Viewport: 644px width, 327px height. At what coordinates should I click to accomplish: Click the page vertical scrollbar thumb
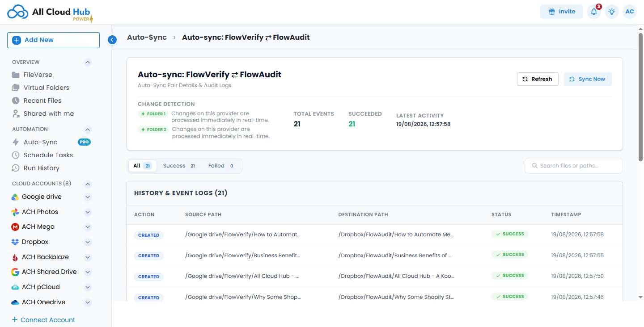tap(640, 97)
